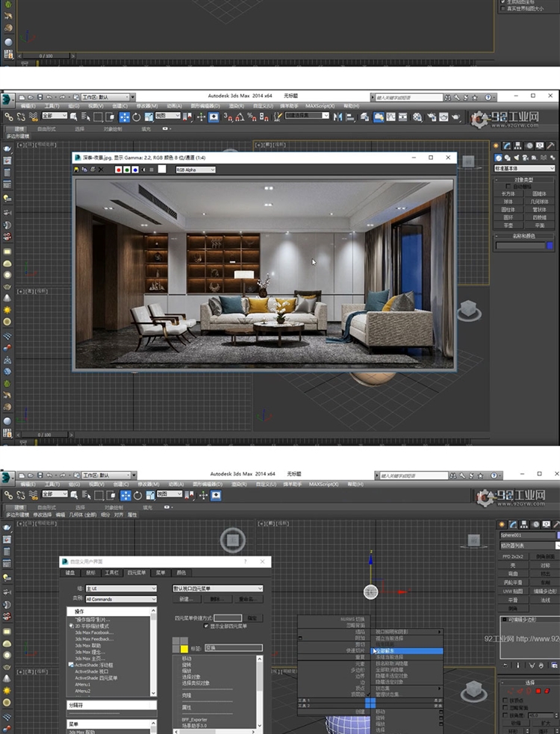Click the 球体 object type button
The height and width of the screenshot is (734, 560).
508,202
